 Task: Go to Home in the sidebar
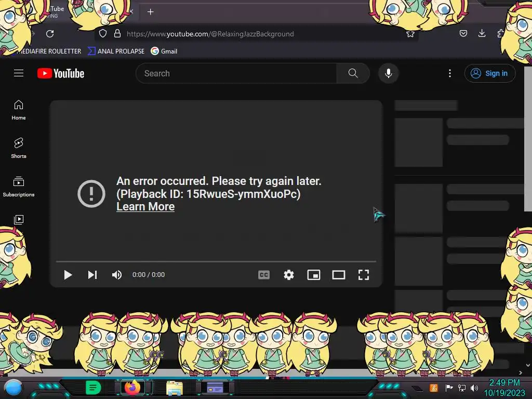click(x=19, y=110)
